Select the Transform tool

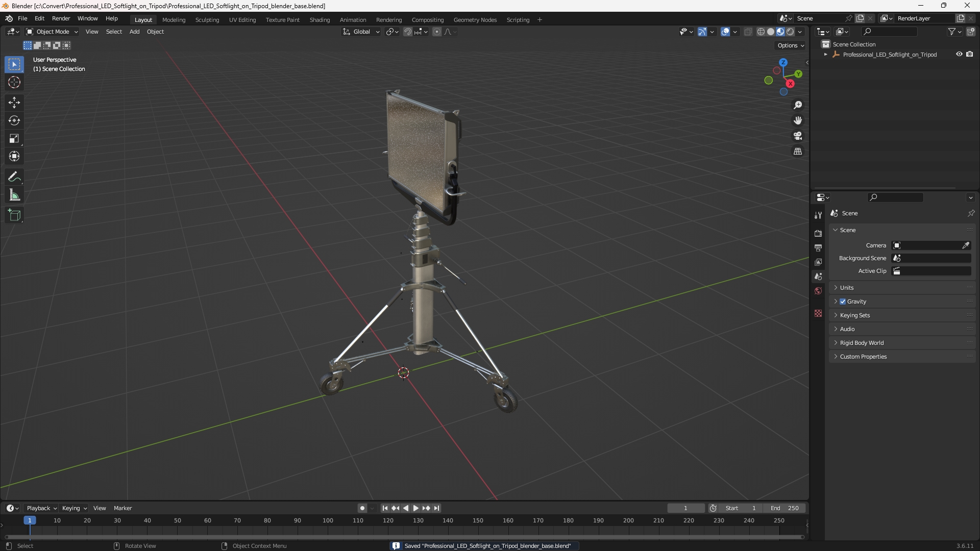(x=14, y=156)
